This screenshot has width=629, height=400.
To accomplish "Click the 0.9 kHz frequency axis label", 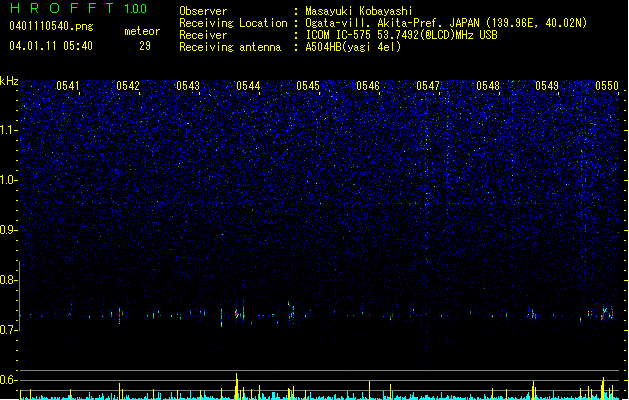I will pyautogui.click(x=8, y=230).
